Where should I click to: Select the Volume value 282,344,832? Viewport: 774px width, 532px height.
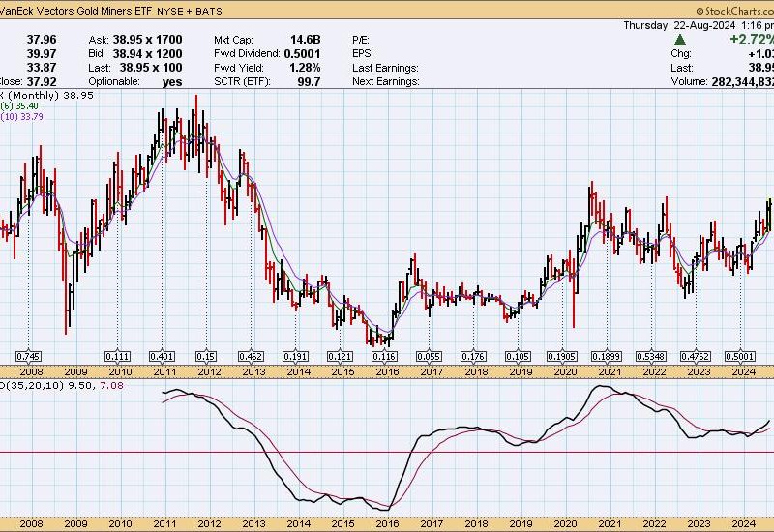click(x=742, y=82)
